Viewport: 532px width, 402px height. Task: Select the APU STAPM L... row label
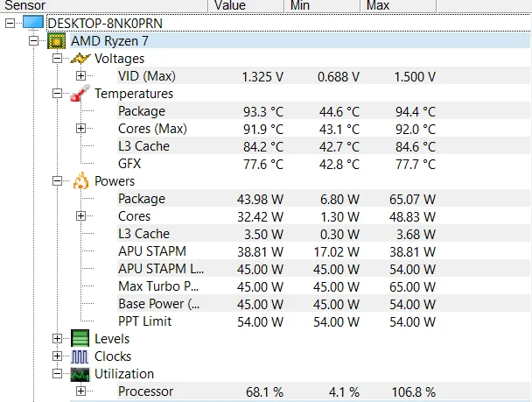click(161, 269)
